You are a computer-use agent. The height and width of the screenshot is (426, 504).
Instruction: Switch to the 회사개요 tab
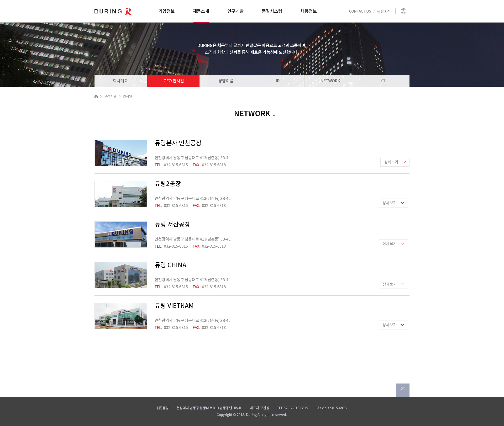coord(121,81)
